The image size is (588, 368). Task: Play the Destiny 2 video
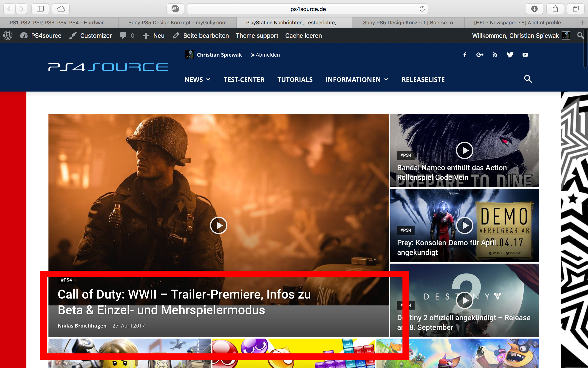464,300
